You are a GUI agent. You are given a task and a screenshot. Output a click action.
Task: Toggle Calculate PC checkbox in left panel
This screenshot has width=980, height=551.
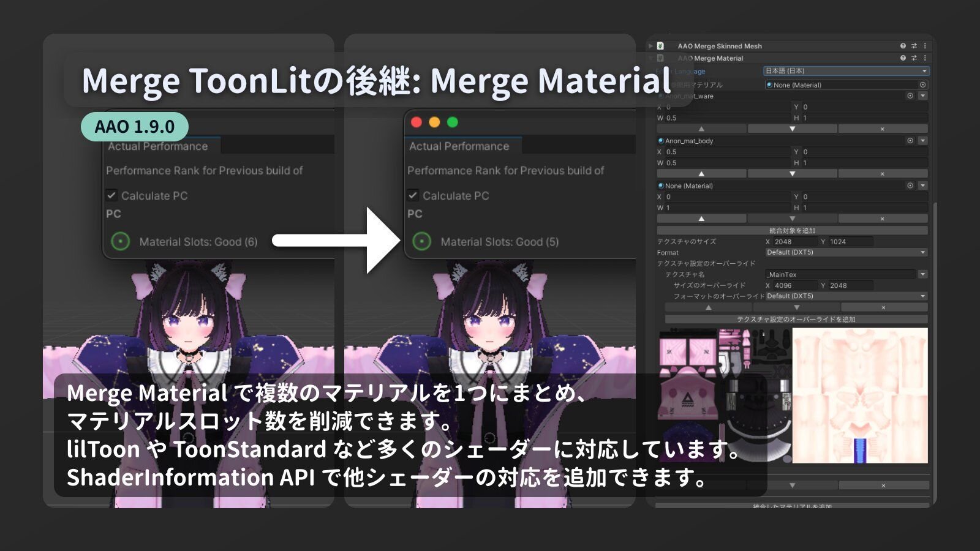pos(111,196)
